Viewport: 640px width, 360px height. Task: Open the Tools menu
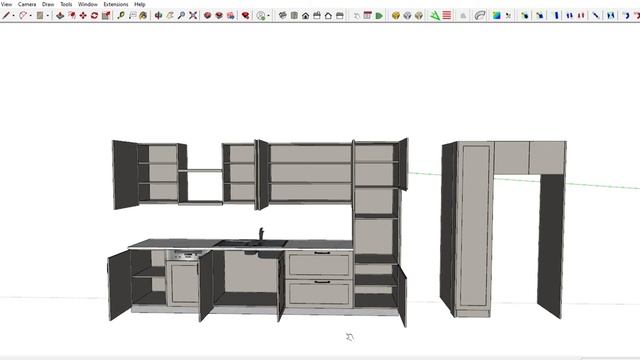66,4
